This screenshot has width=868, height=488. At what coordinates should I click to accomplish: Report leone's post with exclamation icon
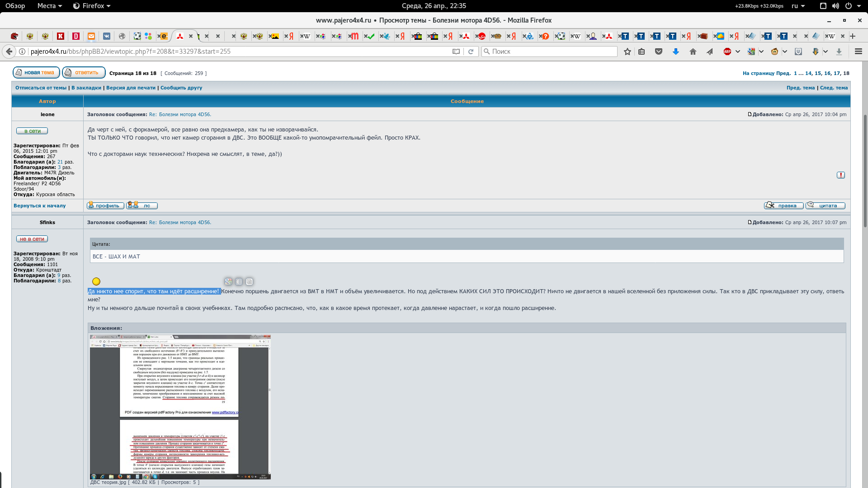[x=840, y=175]
